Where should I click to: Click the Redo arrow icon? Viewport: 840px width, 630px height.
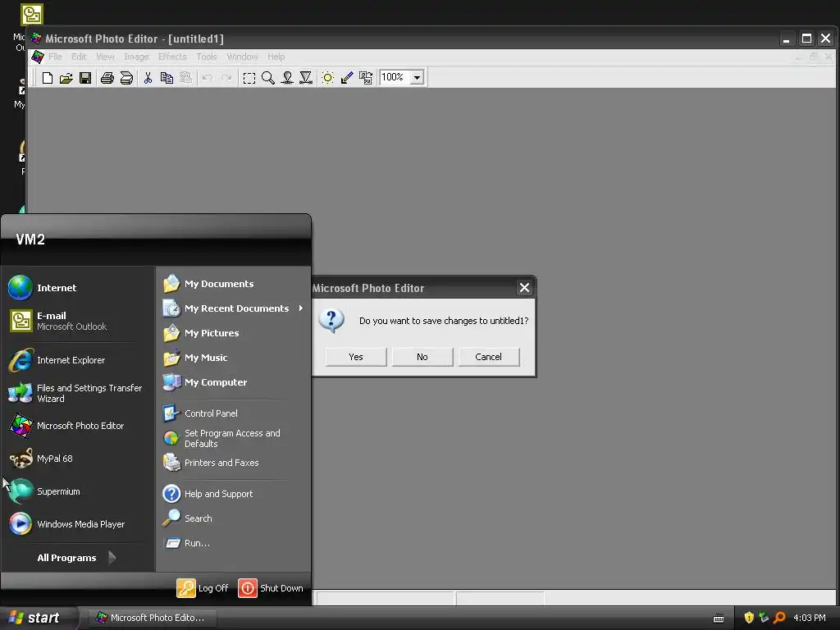pyautogui.click(x=226, y=78)
